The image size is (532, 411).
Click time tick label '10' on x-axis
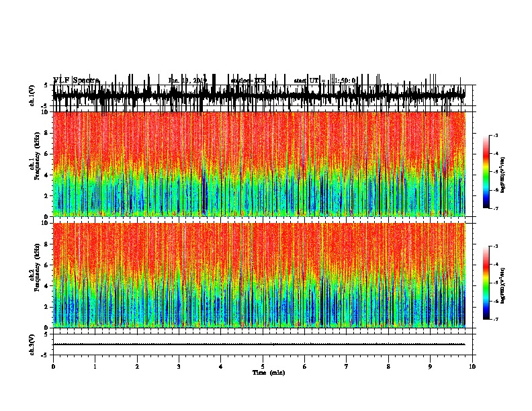pyautogui.click(x=472, y=367)
